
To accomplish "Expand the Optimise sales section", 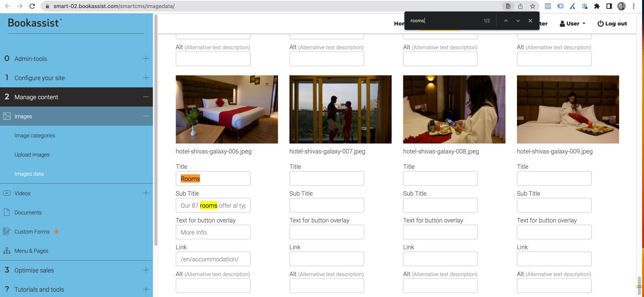I will pyautogui.click(x=146, y=270).
